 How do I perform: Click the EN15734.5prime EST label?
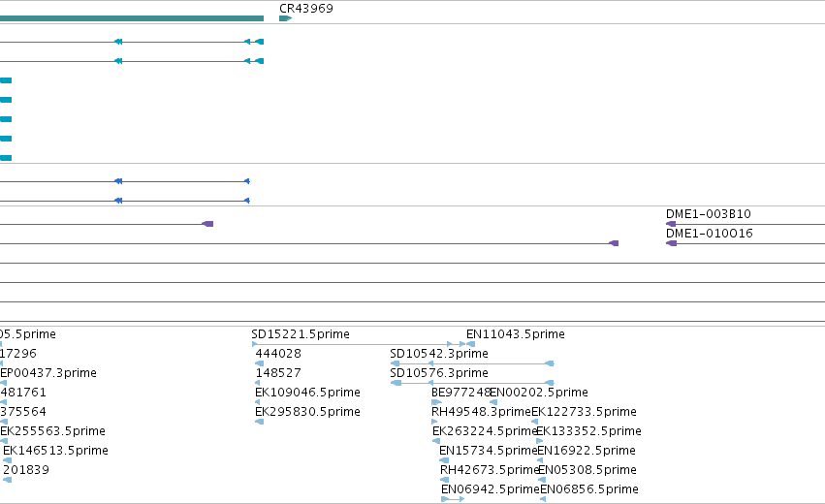489,451
